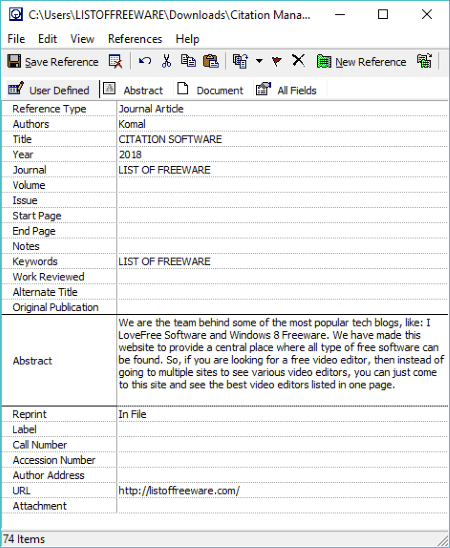The width and height of the screenshot is (450, 548).
Task: Click the empty Volume field
Action: click(x=282, y=185)
